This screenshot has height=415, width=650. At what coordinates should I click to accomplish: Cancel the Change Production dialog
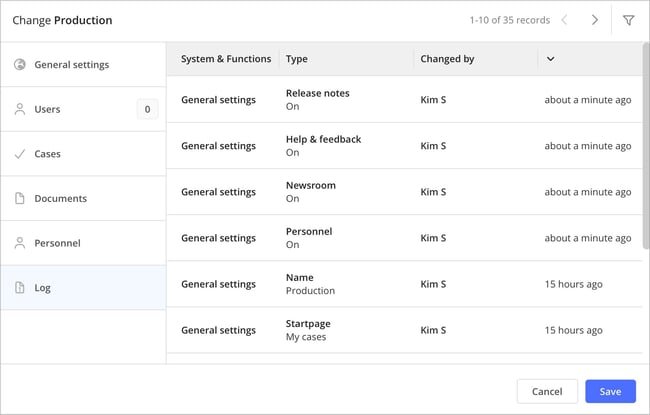pos(547,391)
